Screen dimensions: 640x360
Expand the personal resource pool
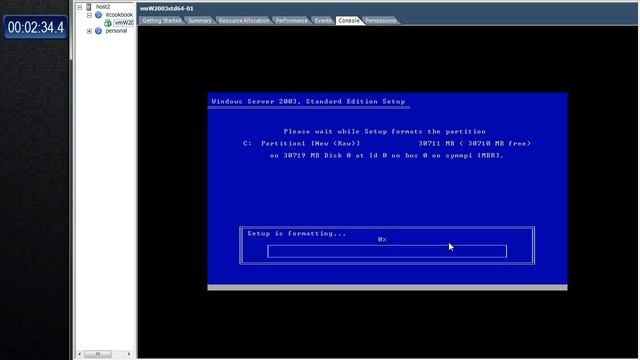(x=89, y=31)
